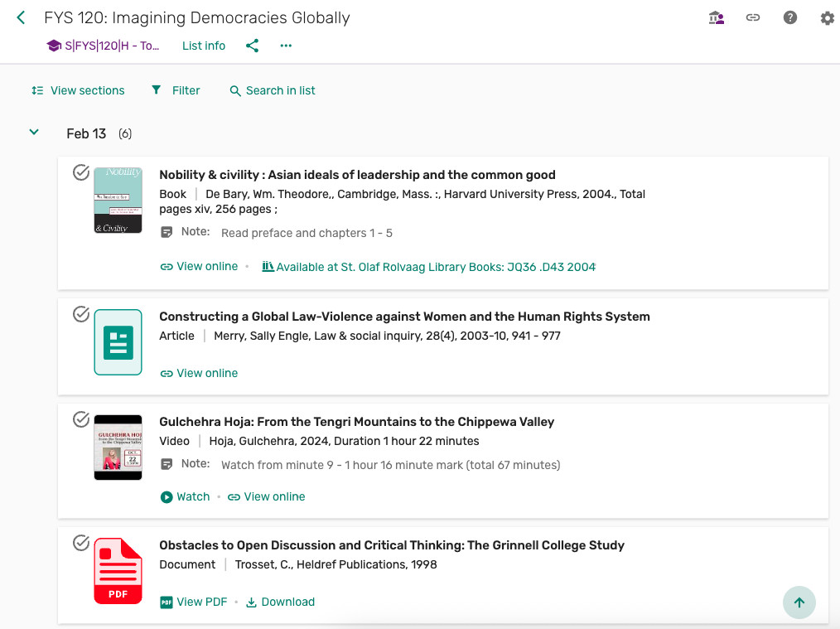Open the S|FYS|120|H course link
The width and height of the screenshot is (840, 629).
point(104,46)
